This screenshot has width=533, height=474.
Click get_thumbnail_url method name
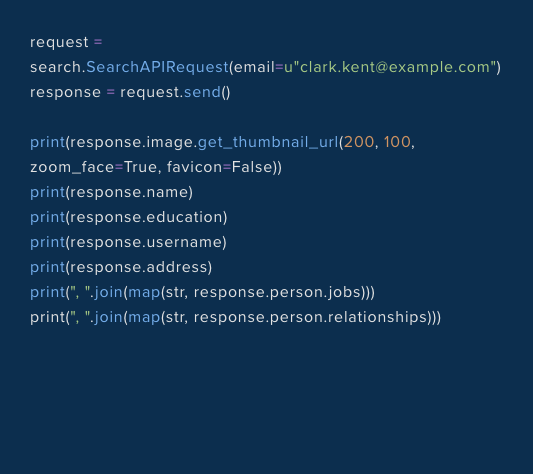tap(268, 142)
